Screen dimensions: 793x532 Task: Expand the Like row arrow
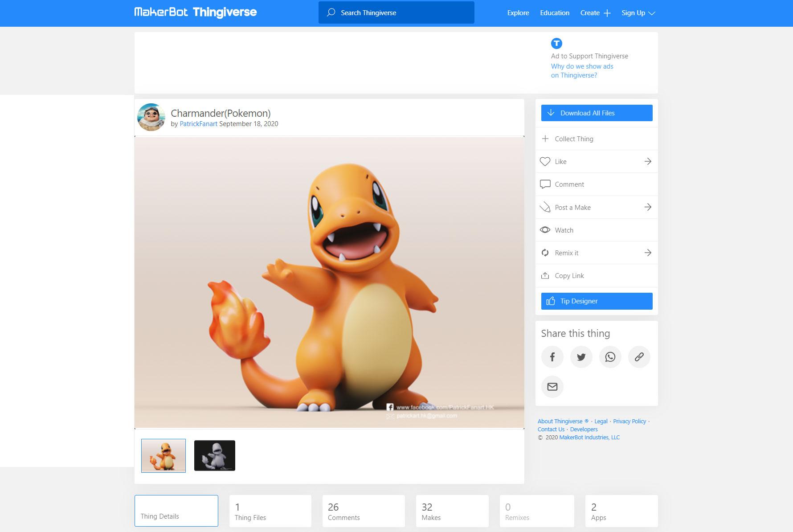(648, 161)
